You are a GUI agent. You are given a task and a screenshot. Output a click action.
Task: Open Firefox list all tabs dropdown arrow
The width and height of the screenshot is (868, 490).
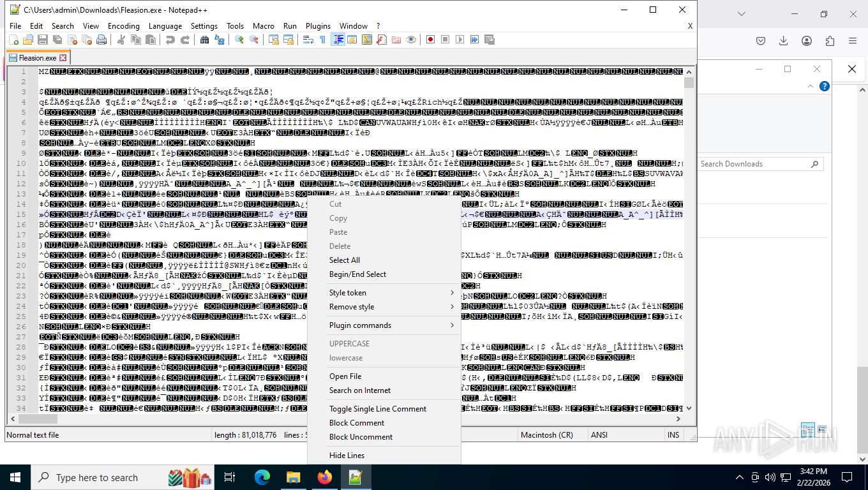pyautogui.click(x=741, y=13)
